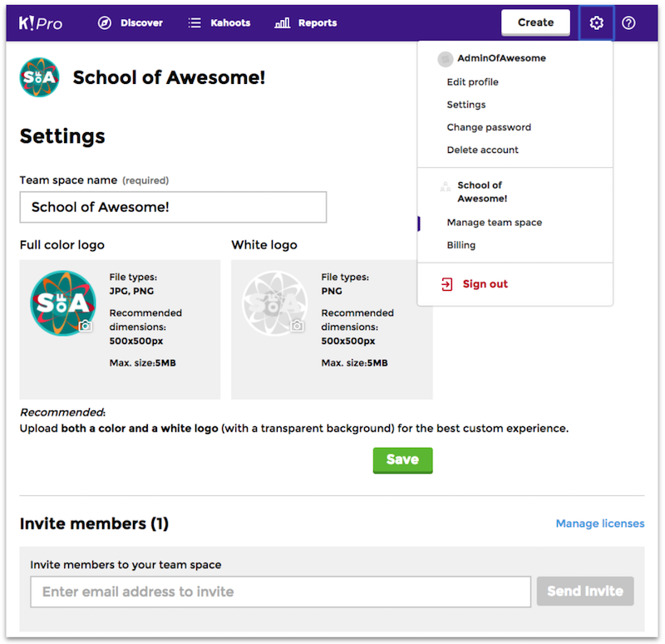Click the Kahoots list icon

pos(195,23)
